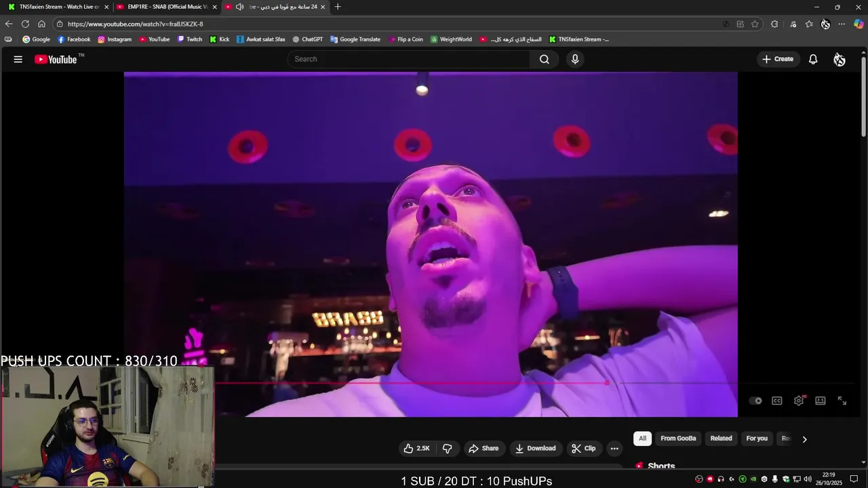The width and height of the screenshot is (868, 488).
Task: Search with your voice microphone
Action: coord(575,59)
